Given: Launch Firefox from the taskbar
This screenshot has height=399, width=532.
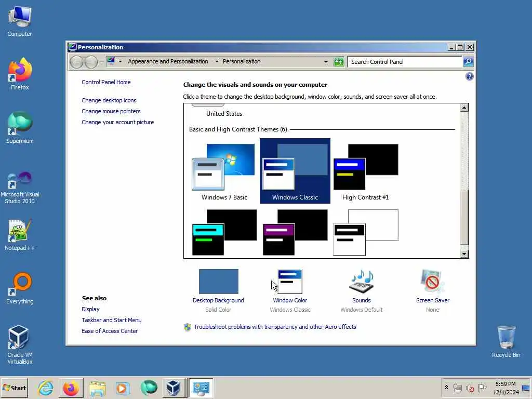Looking at the screenshot, I should (71, 388).
